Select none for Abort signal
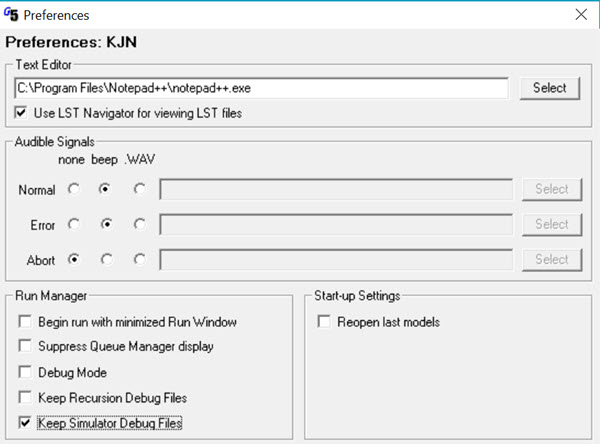This screenshot has width=600, height=444. click(x=72, y=259)
